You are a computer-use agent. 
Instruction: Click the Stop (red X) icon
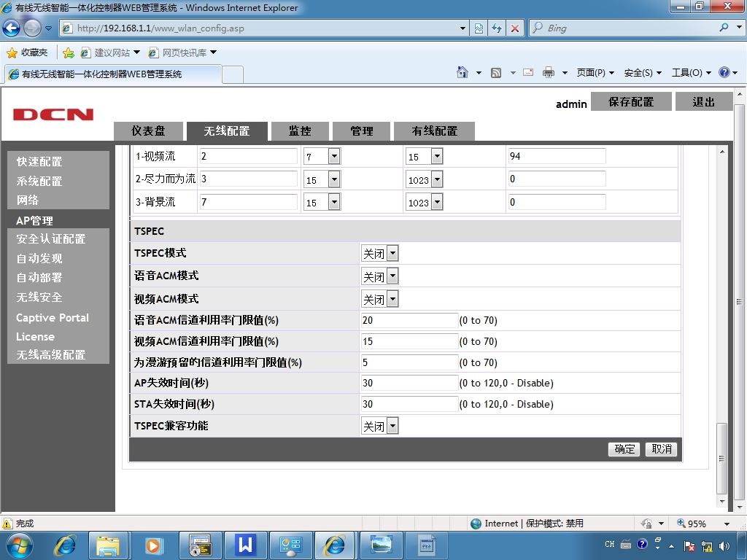pyautogui.click(x=515, y=28)
